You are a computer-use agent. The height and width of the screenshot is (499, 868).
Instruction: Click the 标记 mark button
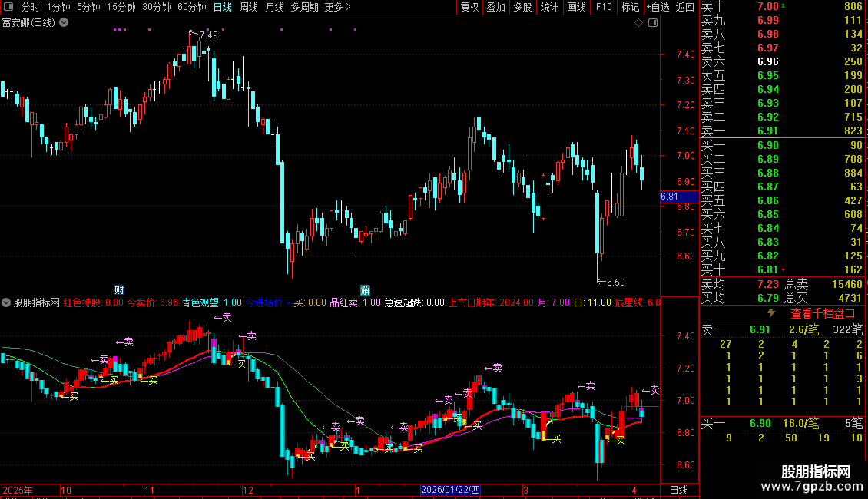coord(630,7)
